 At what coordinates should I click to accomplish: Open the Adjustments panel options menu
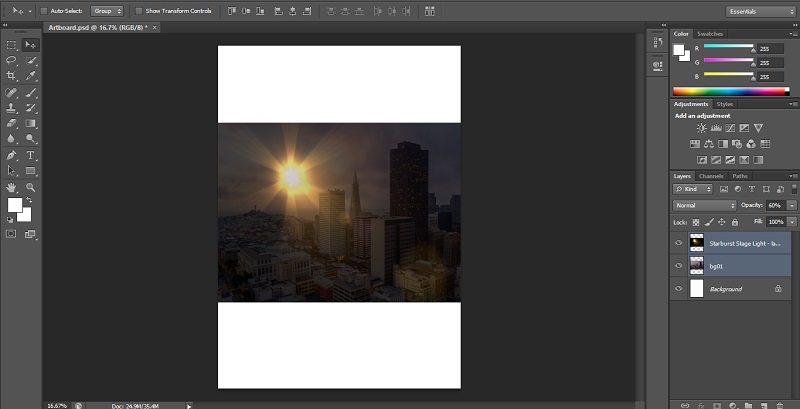pos(793,104)
